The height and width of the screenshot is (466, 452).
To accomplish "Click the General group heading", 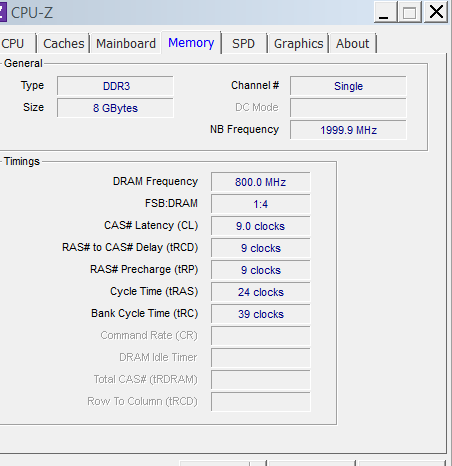I will pos(23,63).
